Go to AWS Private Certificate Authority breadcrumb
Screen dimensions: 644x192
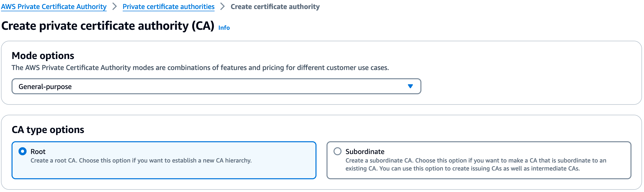point(54,6)
